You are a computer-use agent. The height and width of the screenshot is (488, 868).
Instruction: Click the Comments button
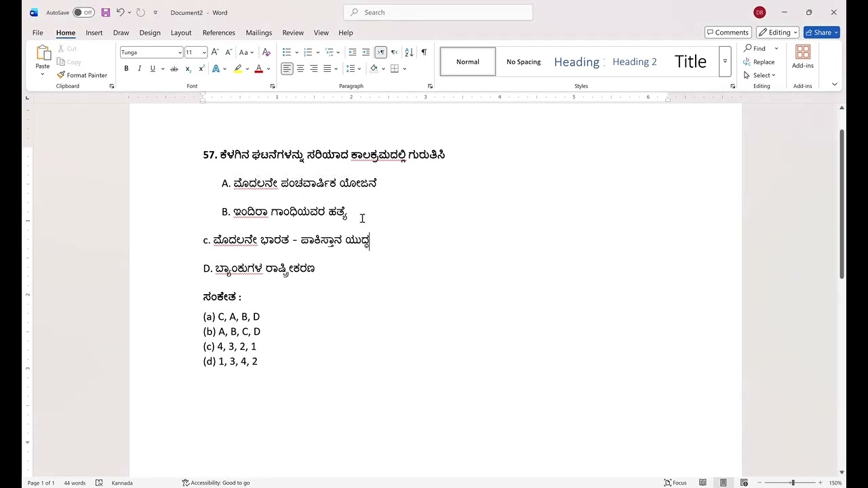click(728, 33)
